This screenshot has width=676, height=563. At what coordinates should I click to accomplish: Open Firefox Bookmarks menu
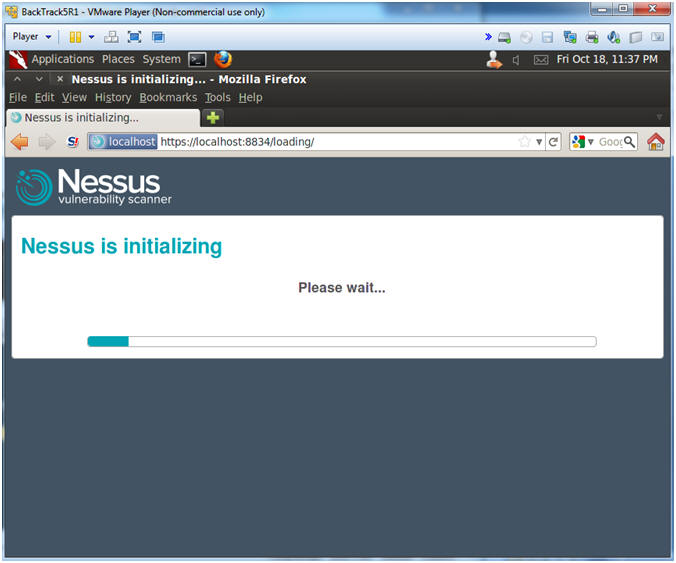point(168,97)
